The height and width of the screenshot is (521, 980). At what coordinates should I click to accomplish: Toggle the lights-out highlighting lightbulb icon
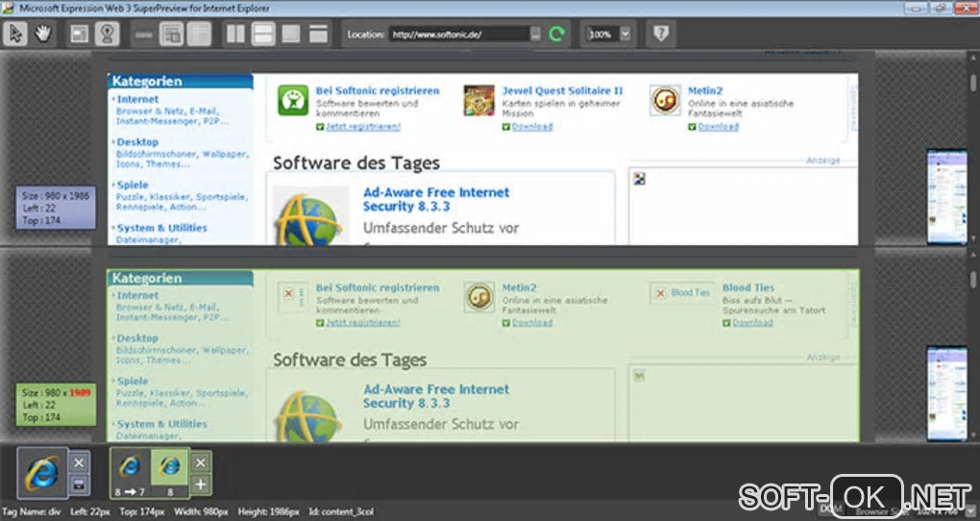pos(107,34)
